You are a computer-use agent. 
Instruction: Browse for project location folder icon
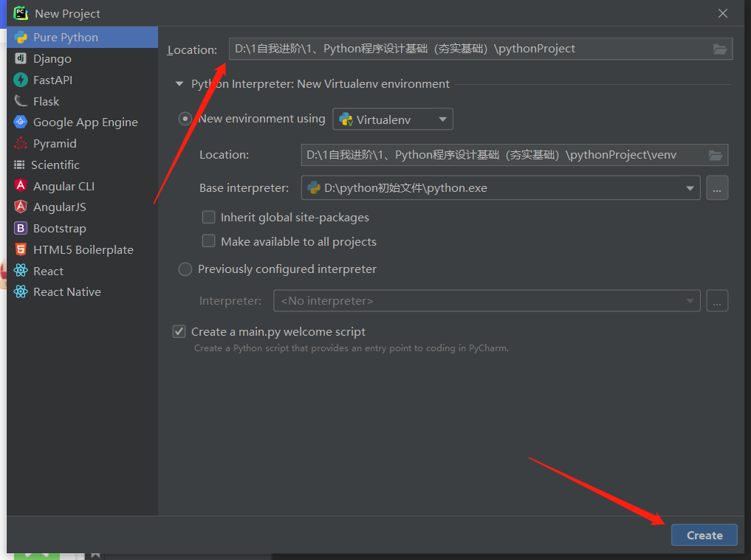coord(720,49)
